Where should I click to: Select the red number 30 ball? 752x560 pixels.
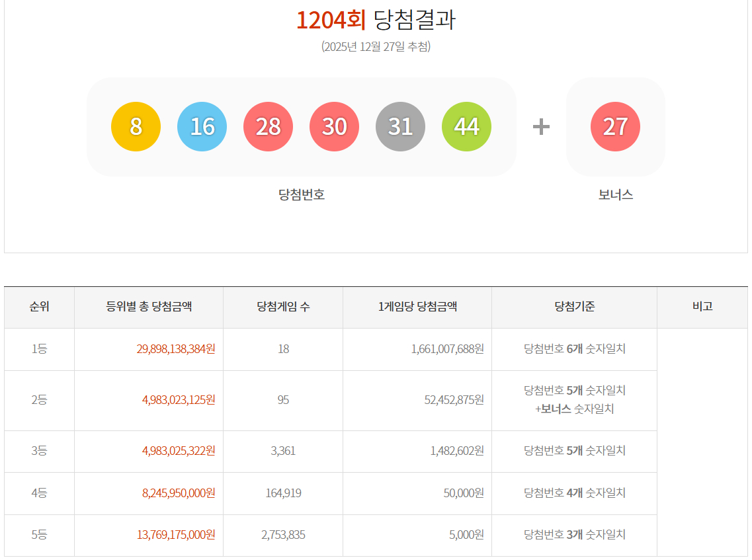pyautogui.click(x=334, y=126)
